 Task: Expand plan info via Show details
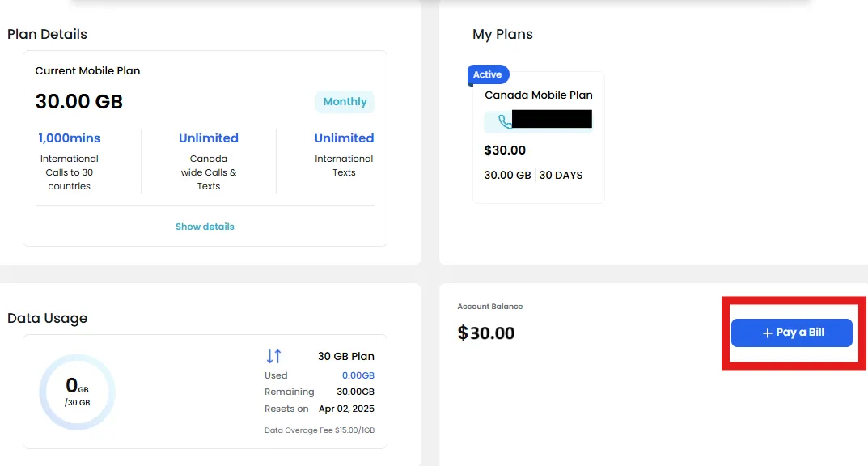coord(205,227)
